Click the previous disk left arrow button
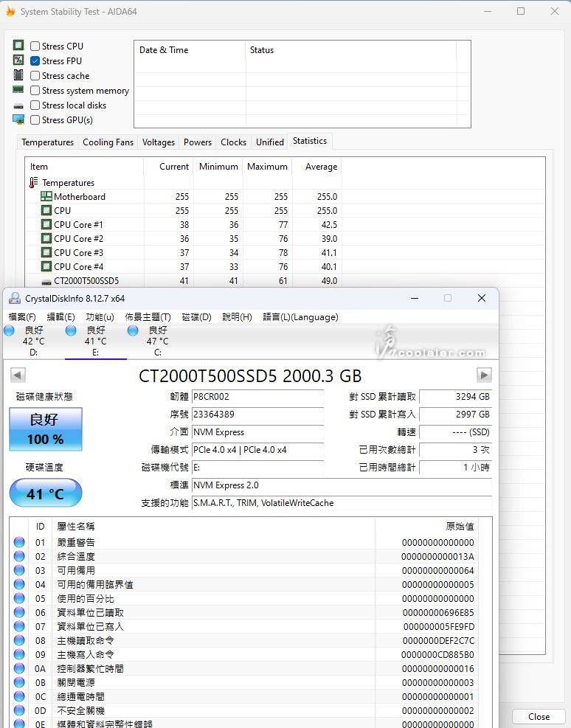The image size is (571, 728). click(x=18, y=375)
